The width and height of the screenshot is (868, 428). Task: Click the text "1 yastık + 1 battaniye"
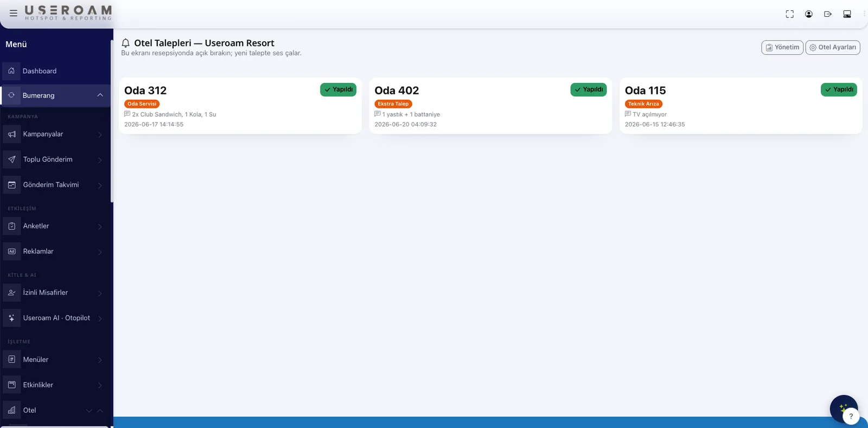(x=411, y=114)
